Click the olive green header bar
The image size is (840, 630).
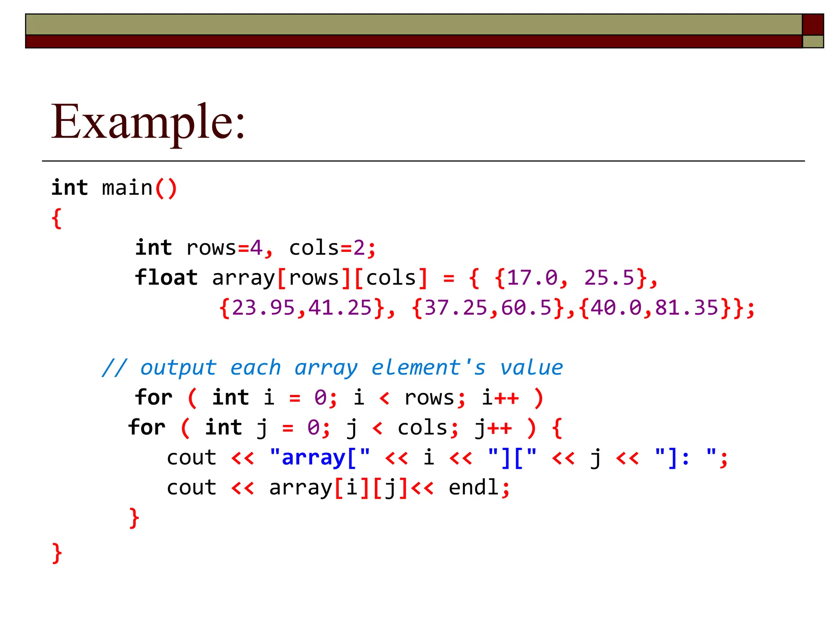pos(413,25)
